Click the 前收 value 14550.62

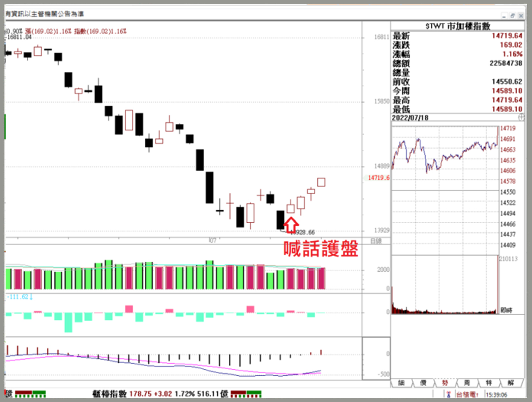(507, 82)
